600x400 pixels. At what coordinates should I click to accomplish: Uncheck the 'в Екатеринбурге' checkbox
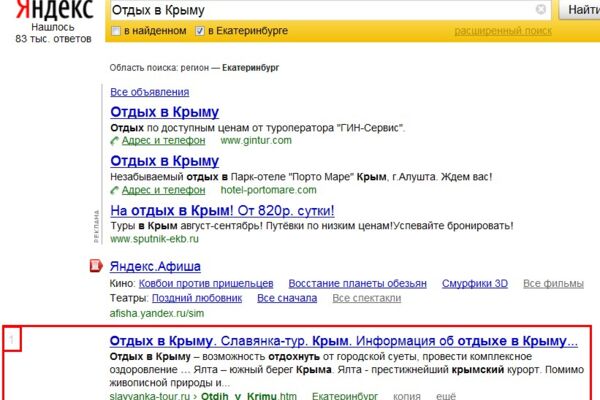tap(199, 31)
